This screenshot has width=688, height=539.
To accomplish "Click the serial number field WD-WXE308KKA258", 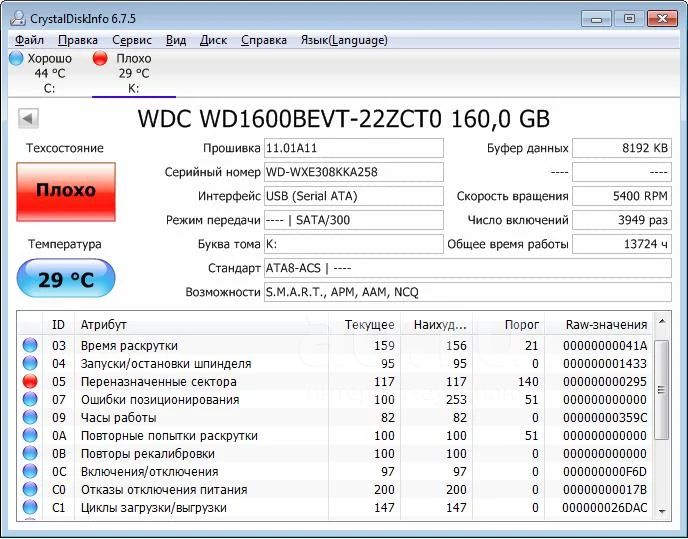I will pos(354,172).
